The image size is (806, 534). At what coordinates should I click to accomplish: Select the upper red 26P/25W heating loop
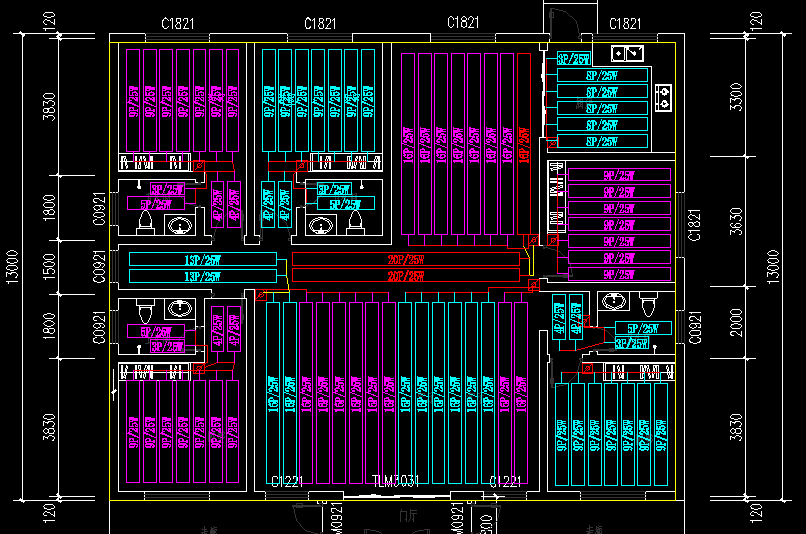pyautogui.click(x=405, y=259)
